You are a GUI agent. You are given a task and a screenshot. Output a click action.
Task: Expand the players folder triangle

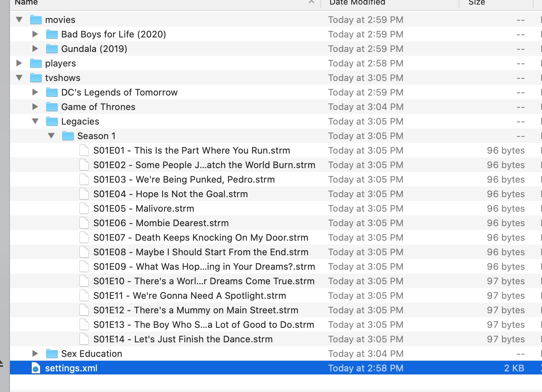[x=19, y=63]
